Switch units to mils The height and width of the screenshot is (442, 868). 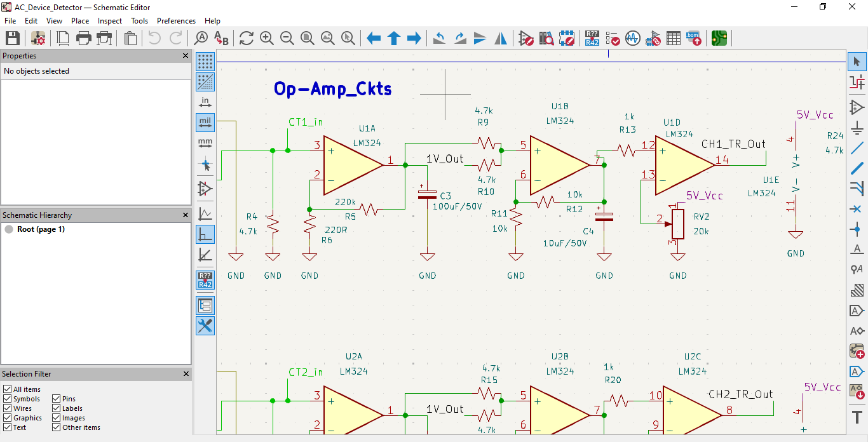[205, 123]
